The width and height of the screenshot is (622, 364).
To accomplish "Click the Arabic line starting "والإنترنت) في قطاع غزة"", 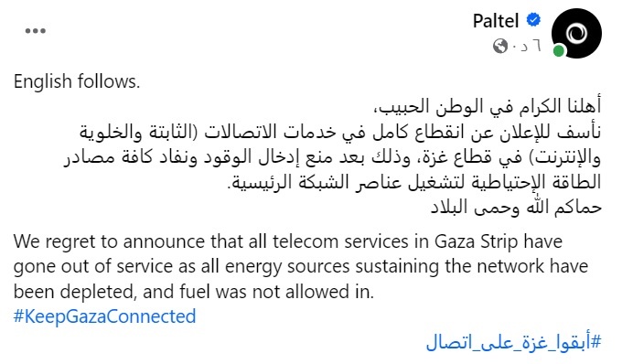I will click(x=332, y=157).
